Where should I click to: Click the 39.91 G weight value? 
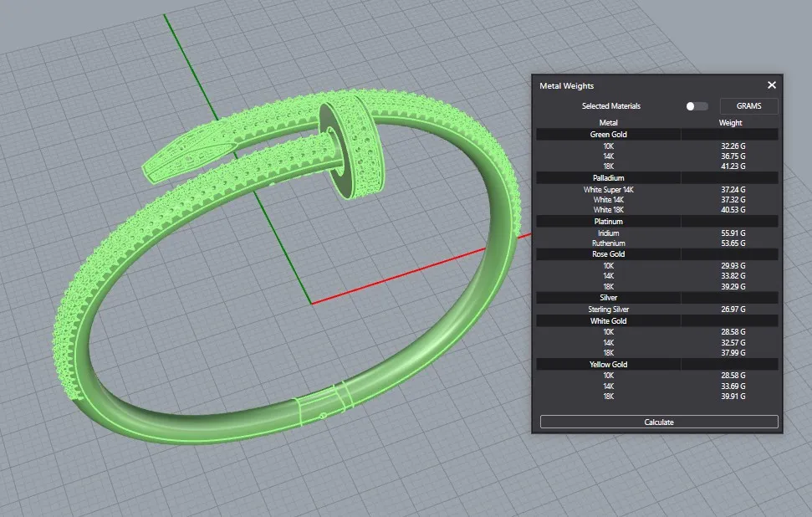pyautogui.click(x=733, y=397)
